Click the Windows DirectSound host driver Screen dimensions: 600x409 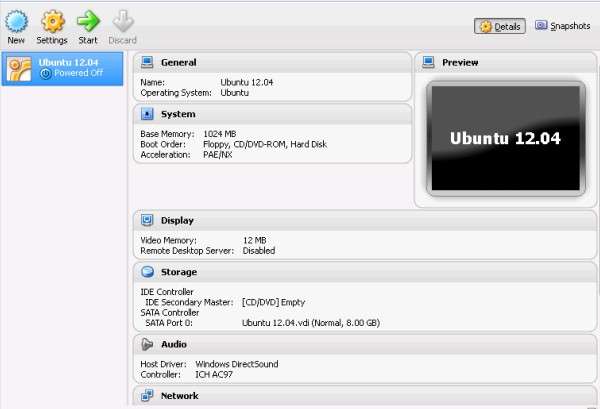click(x=236, y=364)
